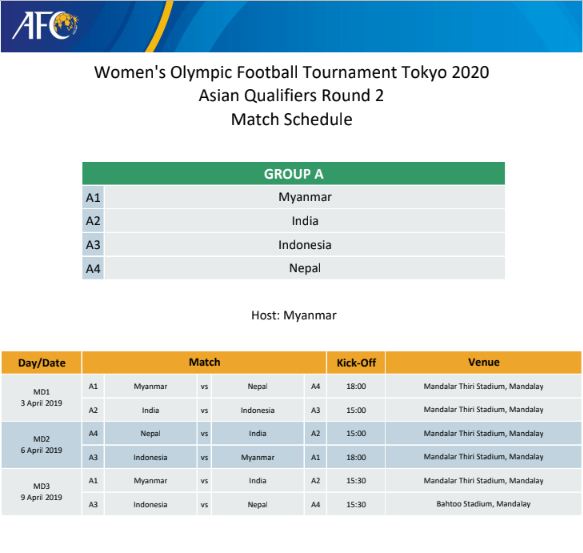Select the Match Schedule title line

292,119
